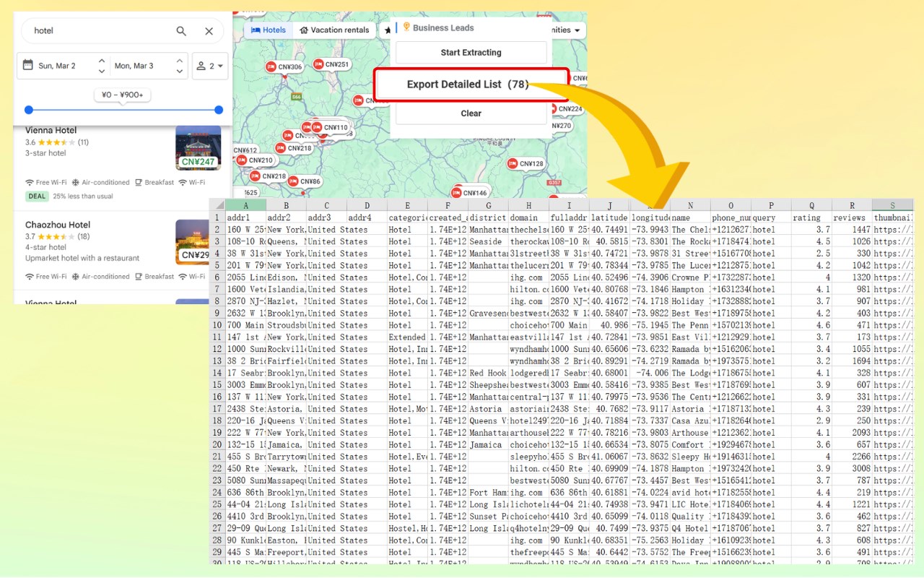Select spreadsheet column Q header
This screenshot has height=578, width=924.
click(x=811, y=205)
